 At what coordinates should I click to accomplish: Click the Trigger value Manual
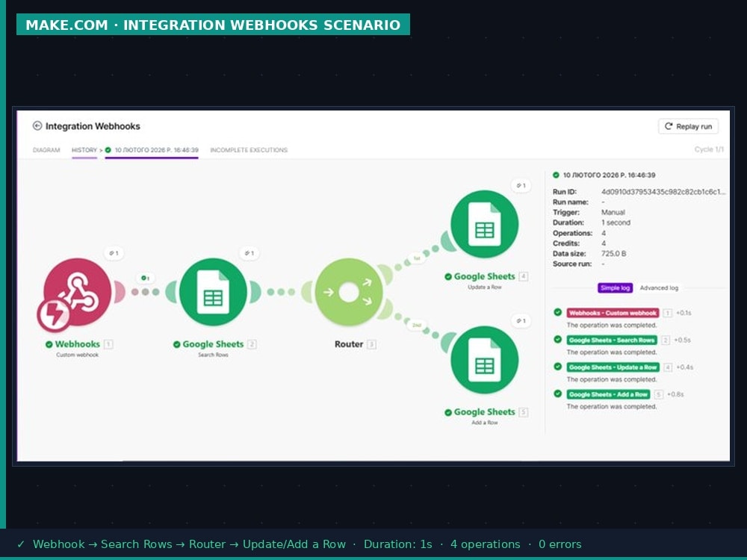coord(613,212)
